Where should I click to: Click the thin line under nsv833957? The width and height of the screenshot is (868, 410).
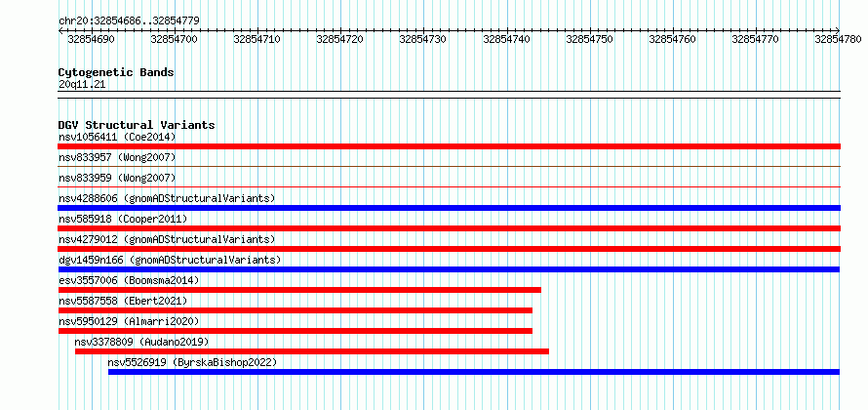point(449,166)
